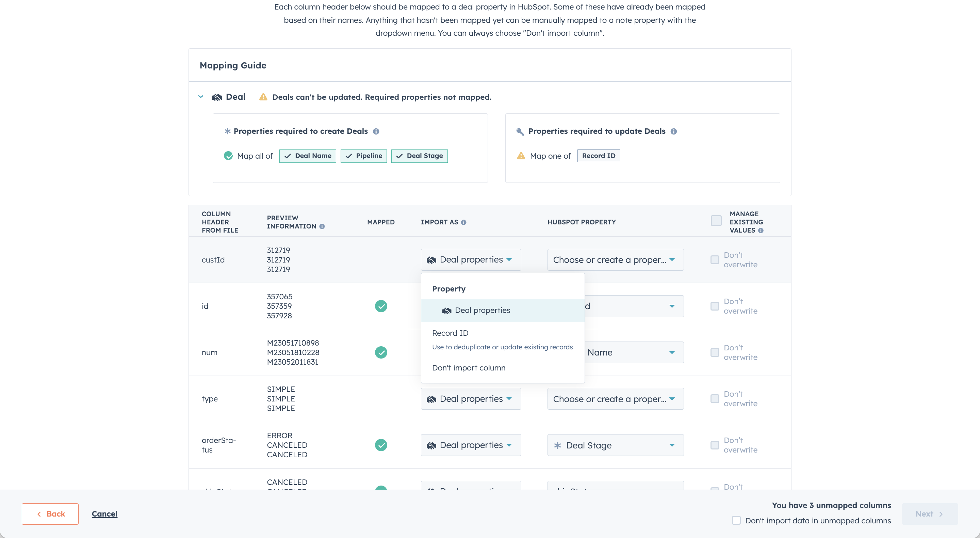Click the info icon next to MANAGE EXISTING VALUES
980x538 pixels.
[x=761, y=231]
